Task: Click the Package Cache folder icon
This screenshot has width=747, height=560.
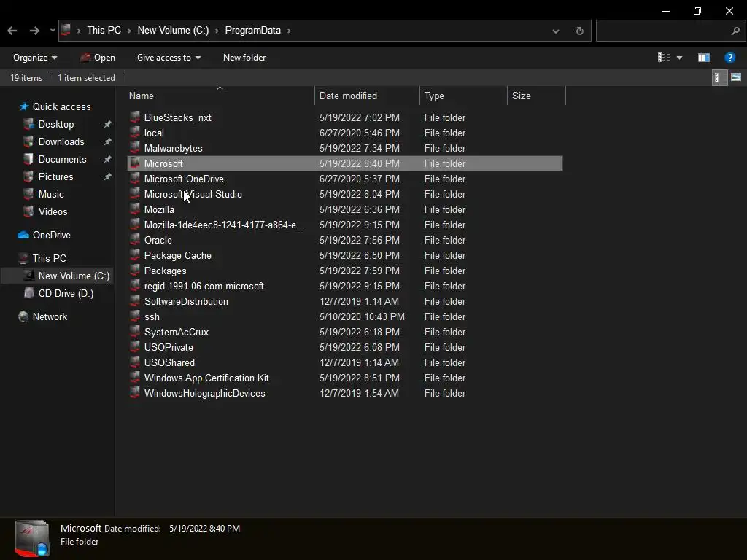Action: 135,255
